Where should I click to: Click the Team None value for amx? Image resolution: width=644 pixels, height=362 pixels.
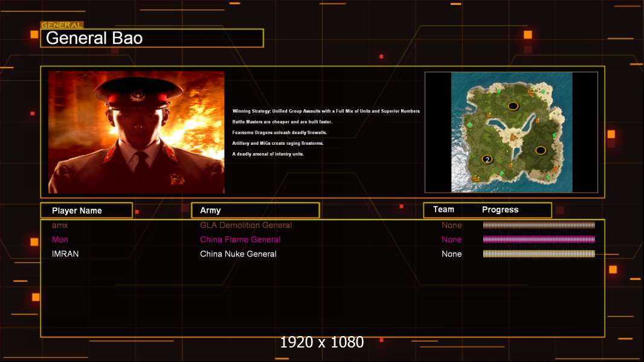[x=451, y=225]
